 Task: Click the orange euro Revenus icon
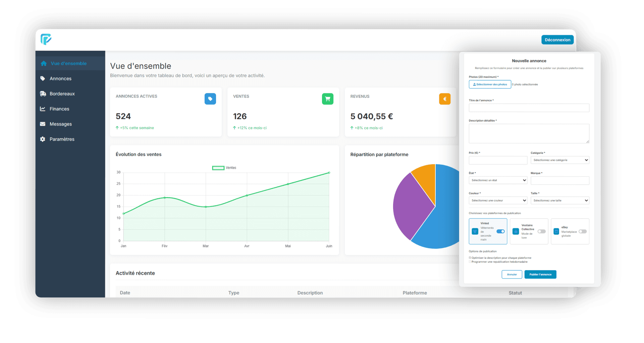coord(444,99)
